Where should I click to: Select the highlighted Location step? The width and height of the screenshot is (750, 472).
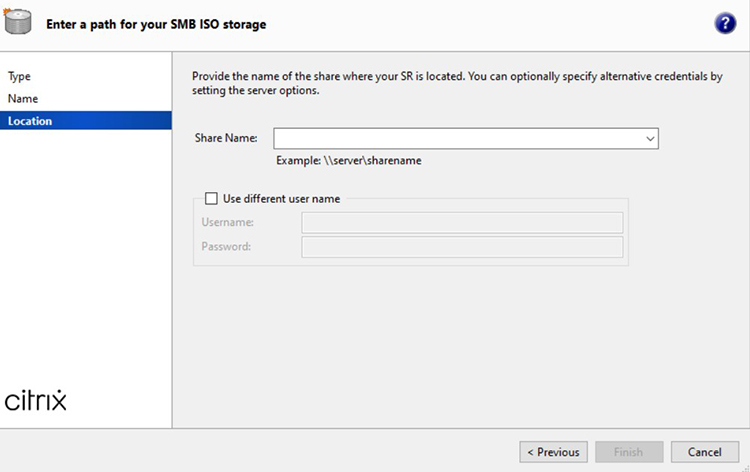point(30,121)
